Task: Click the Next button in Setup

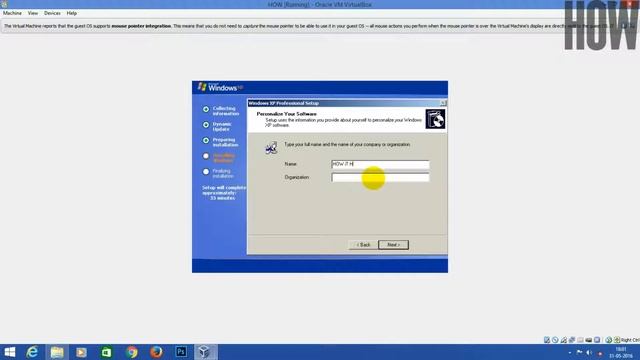Action: [x=393, y=245]
